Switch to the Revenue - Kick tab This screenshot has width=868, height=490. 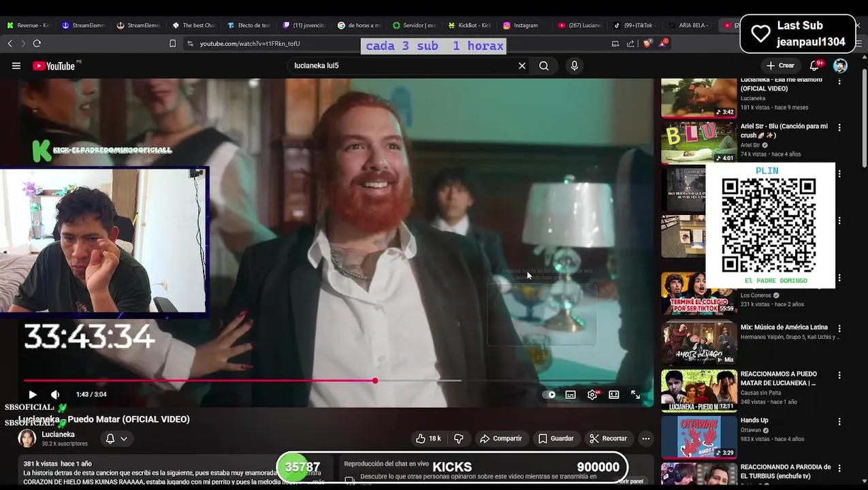click(x=29, y=25)
